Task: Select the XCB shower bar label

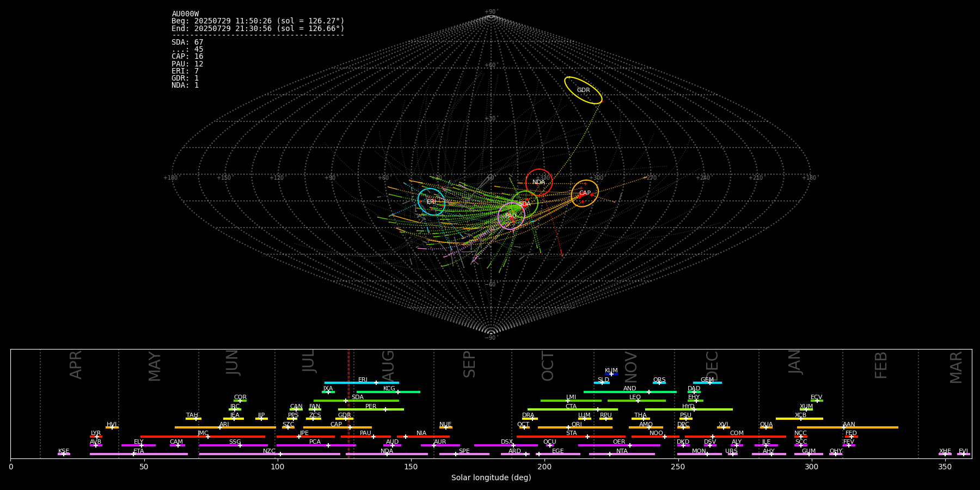Action: [x=801, y=415]
